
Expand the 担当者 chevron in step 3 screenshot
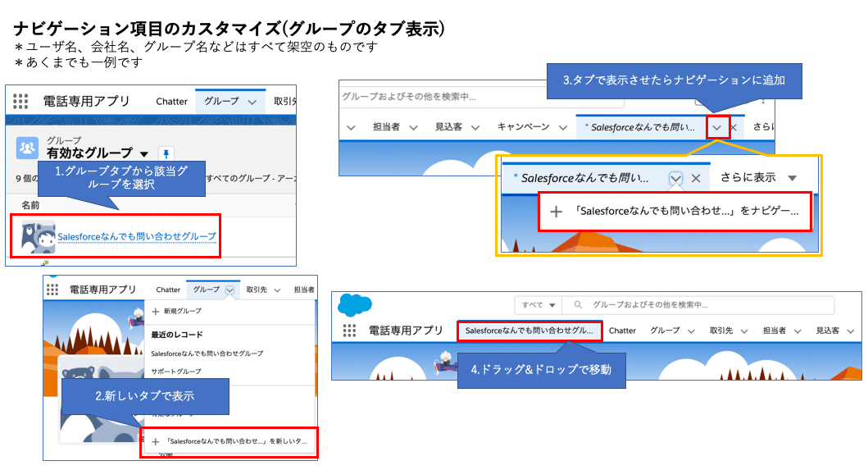(x=414, y=127)
